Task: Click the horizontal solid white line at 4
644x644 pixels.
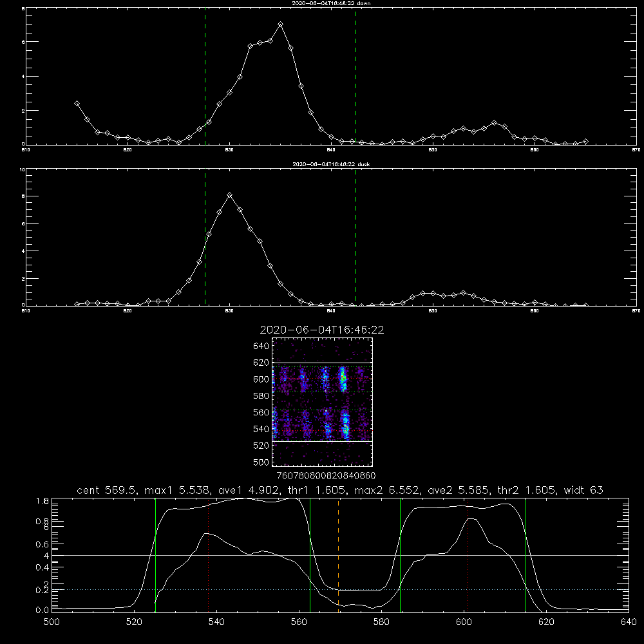Action: 340,555
